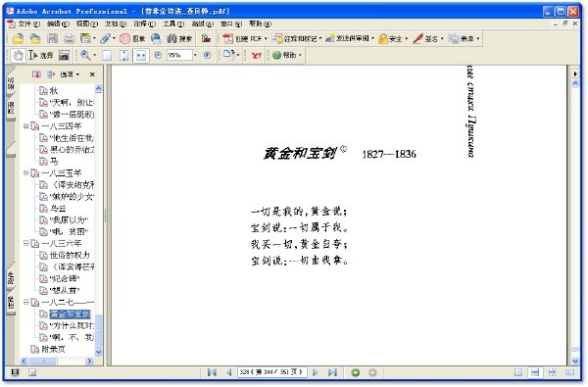Select the Zoom In magnifier tool
The image size is (588, 387).
85,56
